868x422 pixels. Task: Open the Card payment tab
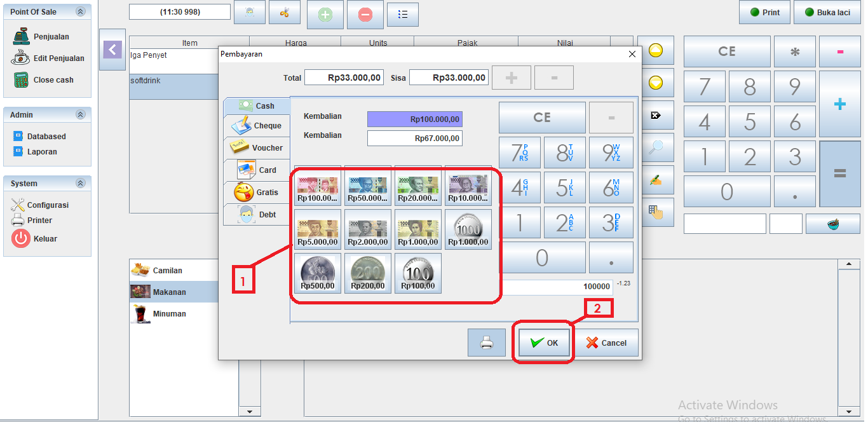[257, 170]
